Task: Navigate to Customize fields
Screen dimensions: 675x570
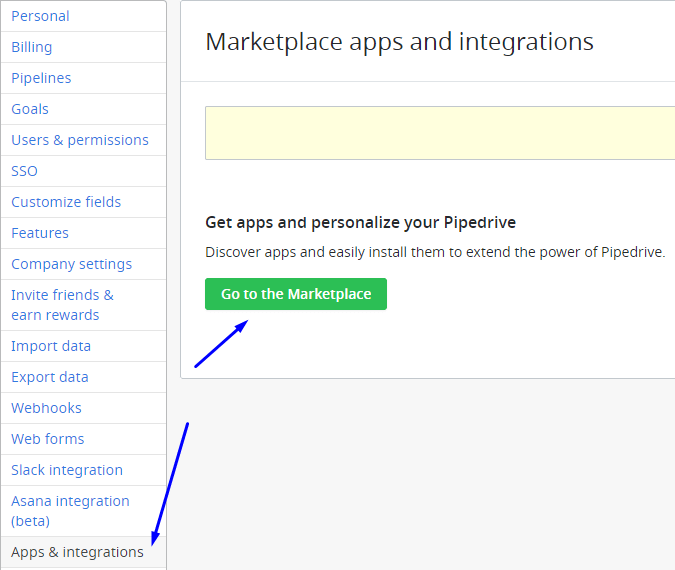Action: (x=66, y=202)
